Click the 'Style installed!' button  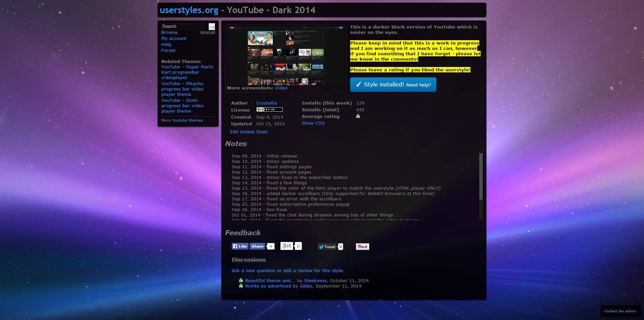(x=393, y=84)
